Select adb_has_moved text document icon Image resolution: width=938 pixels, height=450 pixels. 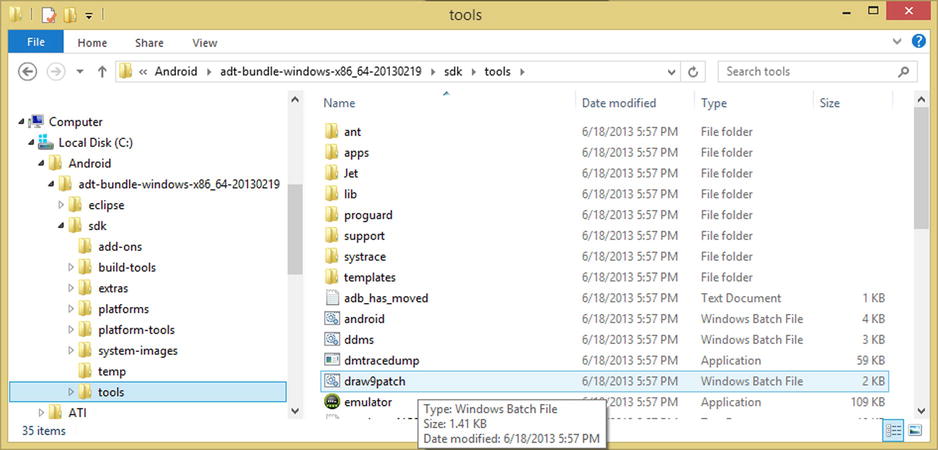(331, 298)
